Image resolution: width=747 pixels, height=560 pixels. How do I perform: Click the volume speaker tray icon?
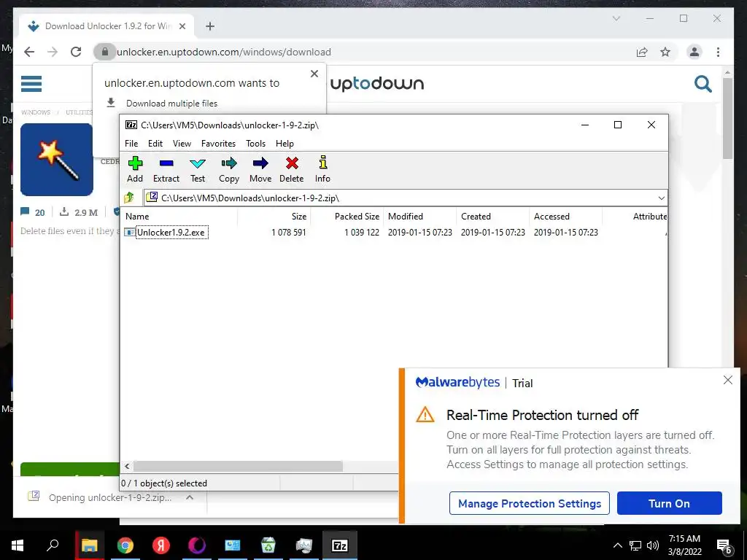(x=653, y=545)
